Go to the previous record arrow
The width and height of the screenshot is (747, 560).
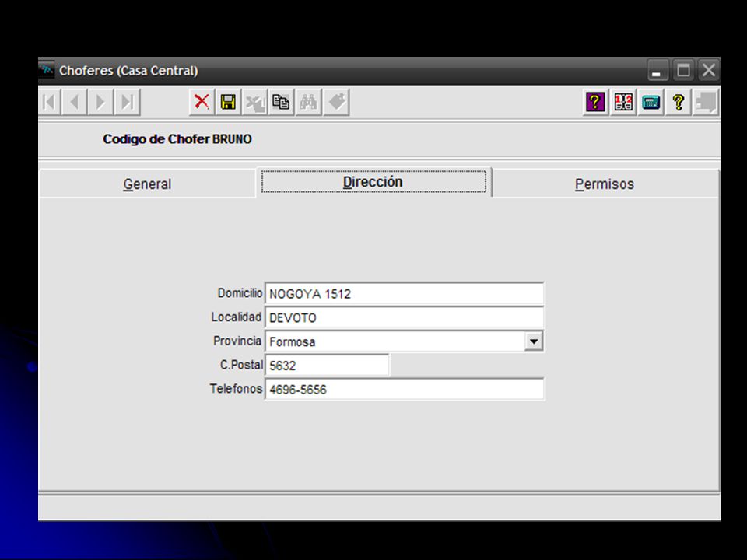point(75,103)
